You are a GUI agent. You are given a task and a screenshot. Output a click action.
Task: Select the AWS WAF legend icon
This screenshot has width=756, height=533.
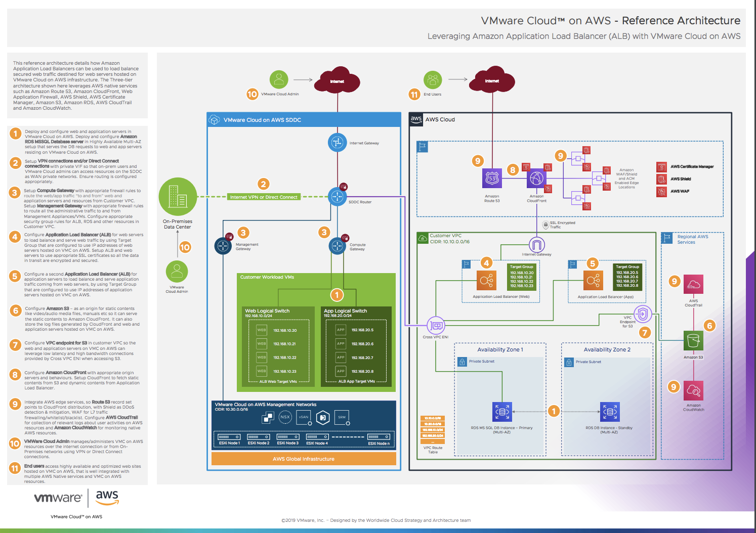661,192
